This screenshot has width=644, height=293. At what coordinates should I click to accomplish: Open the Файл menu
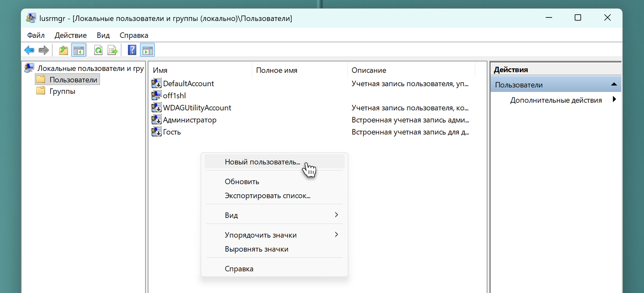coord(36,35)
